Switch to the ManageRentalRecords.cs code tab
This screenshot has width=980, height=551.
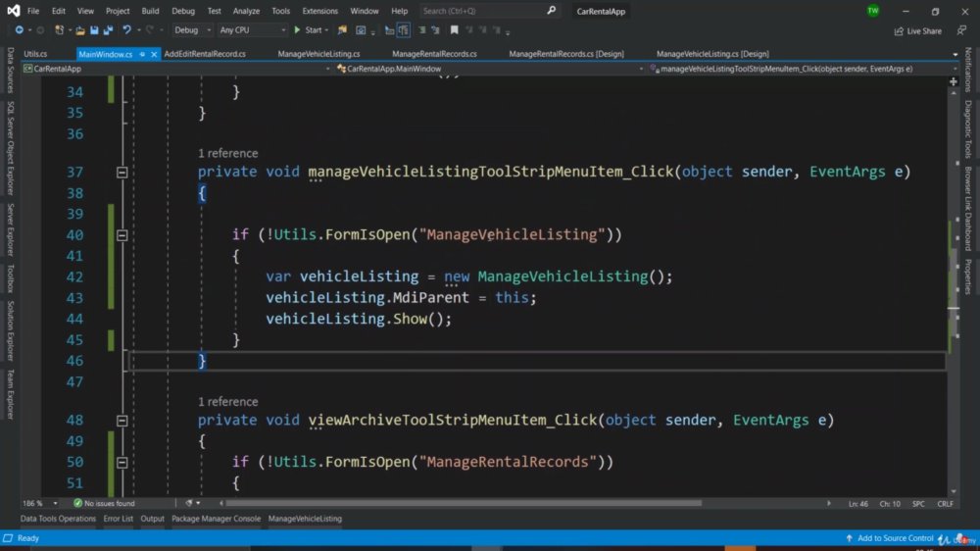point(434,54)
